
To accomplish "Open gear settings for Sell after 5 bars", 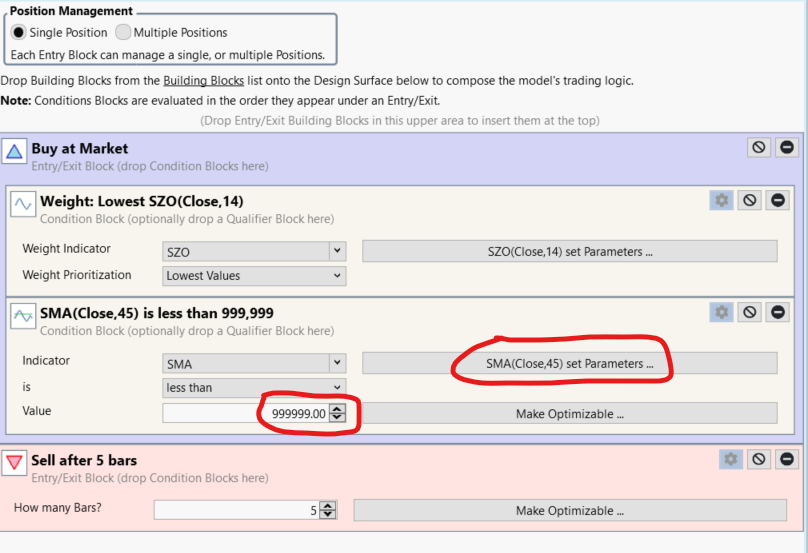I will pos(731,459).
